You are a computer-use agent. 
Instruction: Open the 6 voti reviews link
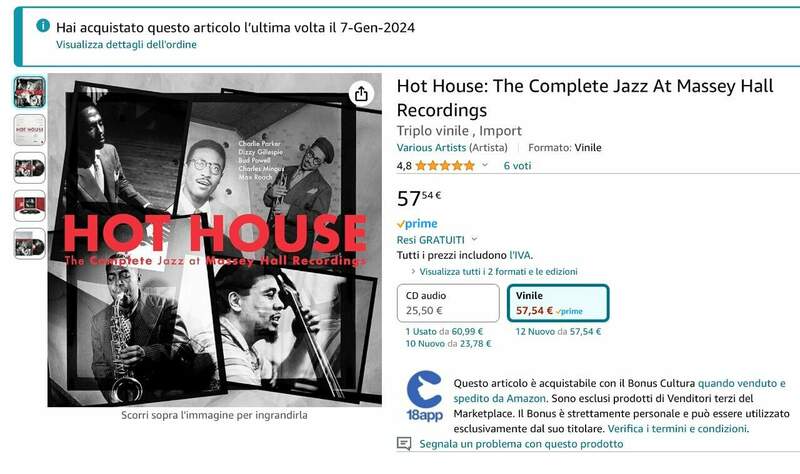point(517,165)
